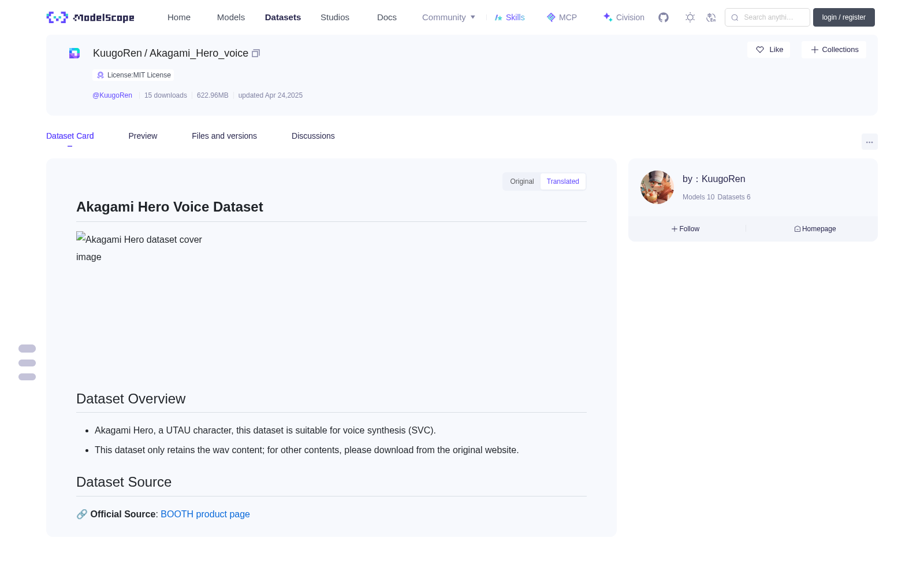Viewport: 924px width, 578px height.
Task: Click the "Dataset Overview" heading
Action: 131,399
